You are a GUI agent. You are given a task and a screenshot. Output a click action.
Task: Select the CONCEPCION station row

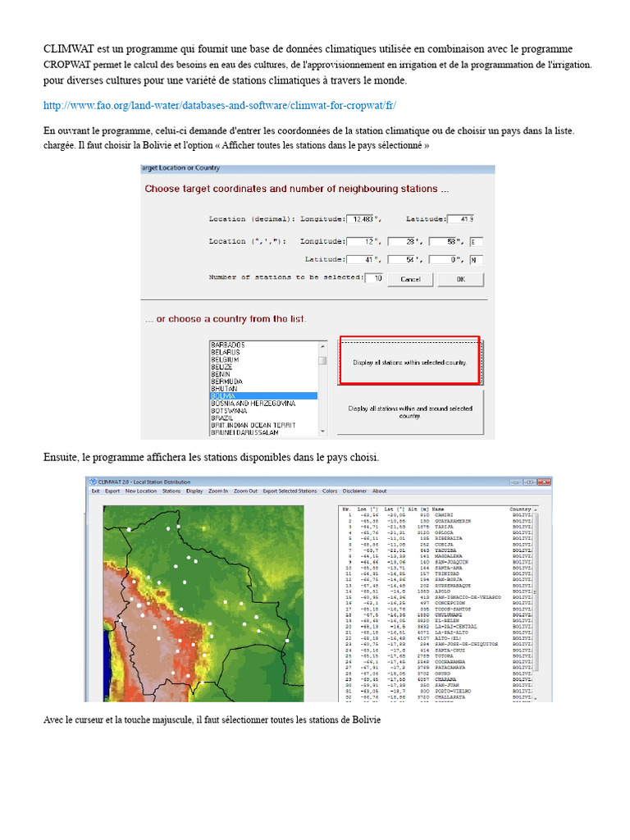436,603
